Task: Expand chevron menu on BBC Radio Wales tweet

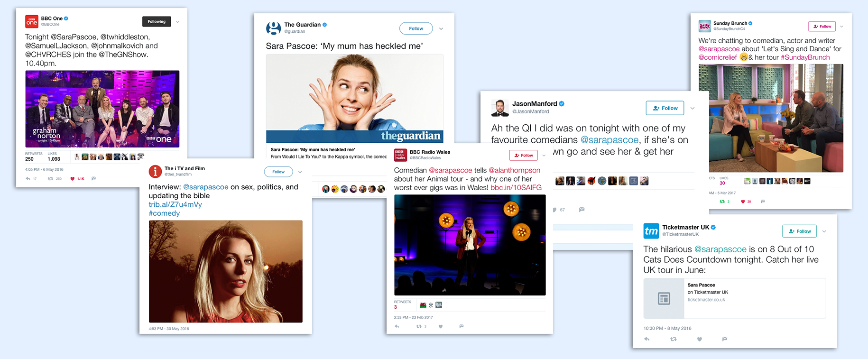Action: [x=544, y=156]
